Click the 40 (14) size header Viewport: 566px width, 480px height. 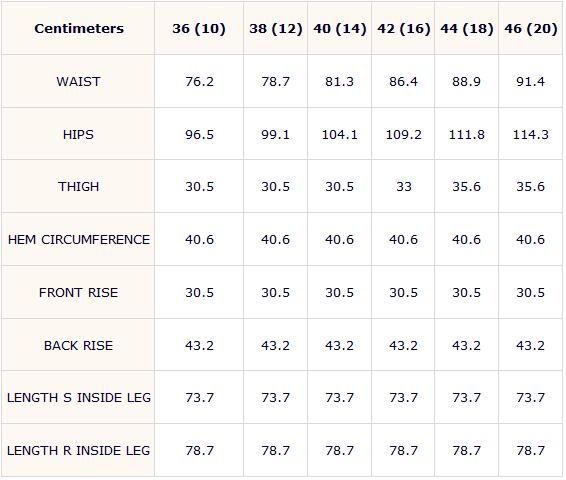340,29
